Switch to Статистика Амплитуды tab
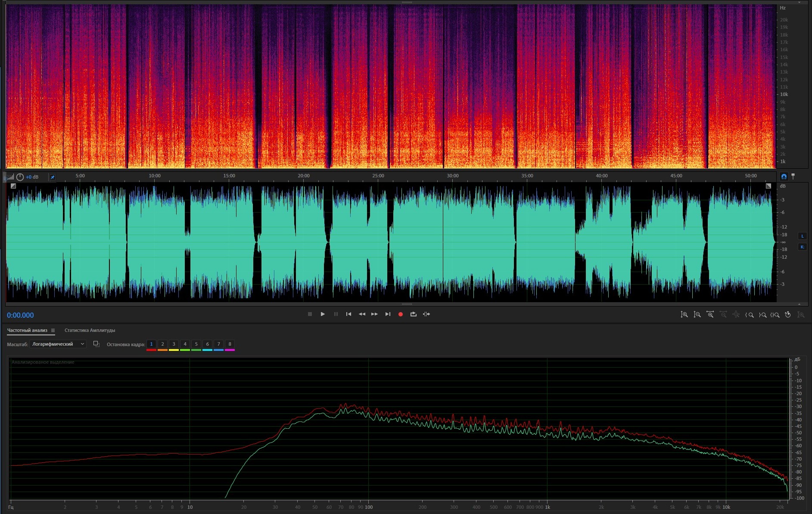Image resolution: width=812 pixels, height=514 pixels. pyautogui.click(x=90, y=331)
